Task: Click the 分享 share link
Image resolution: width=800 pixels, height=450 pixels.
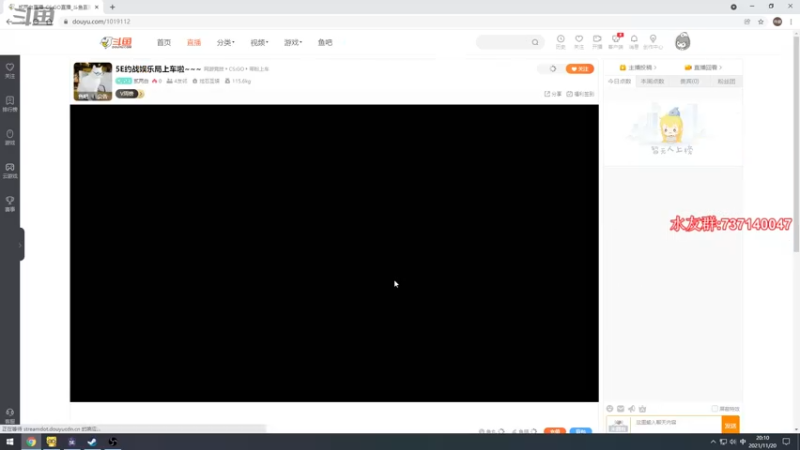Action: coord(553,94)
